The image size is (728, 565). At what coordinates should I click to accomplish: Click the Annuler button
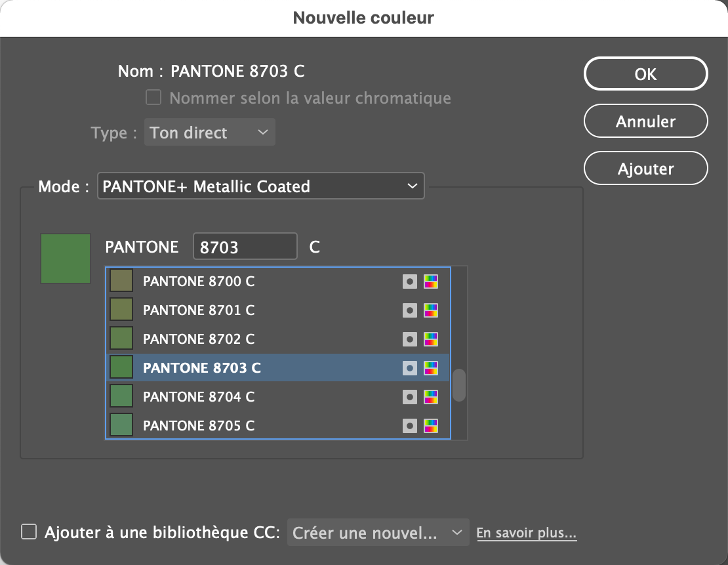[645, 121]
